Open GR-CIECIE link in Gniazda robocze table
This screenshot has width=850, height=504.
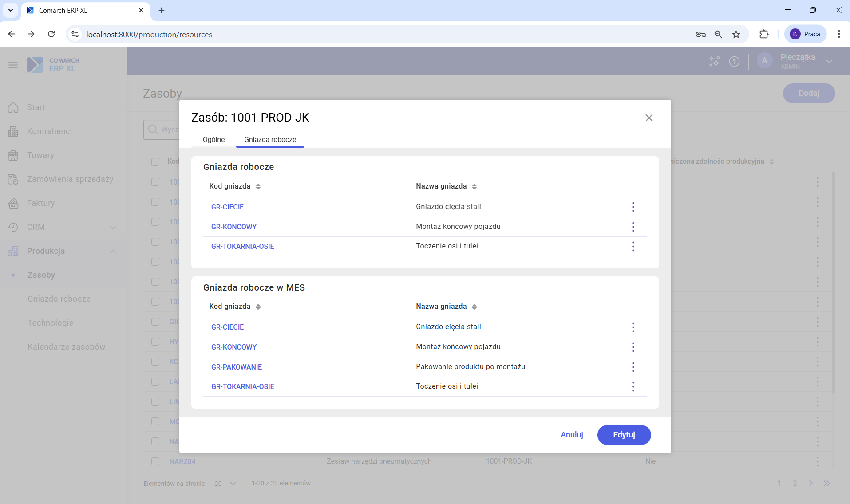[227, 207]
